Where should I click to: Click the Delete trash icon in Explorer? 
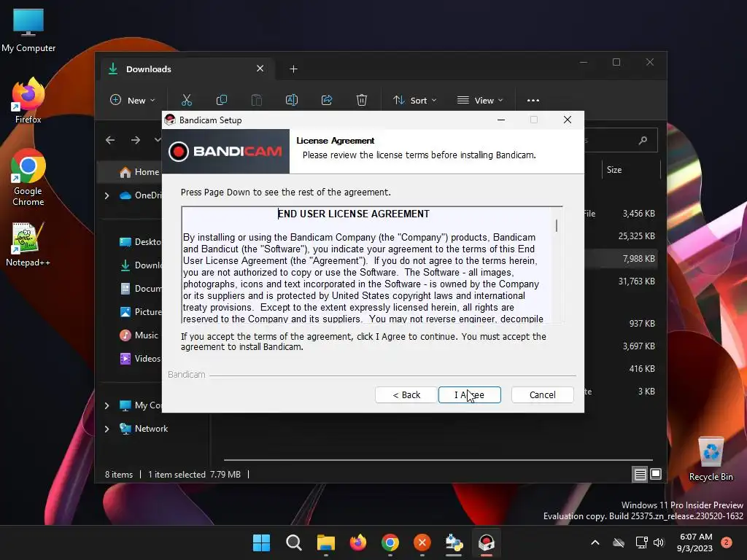click(362, 100)
